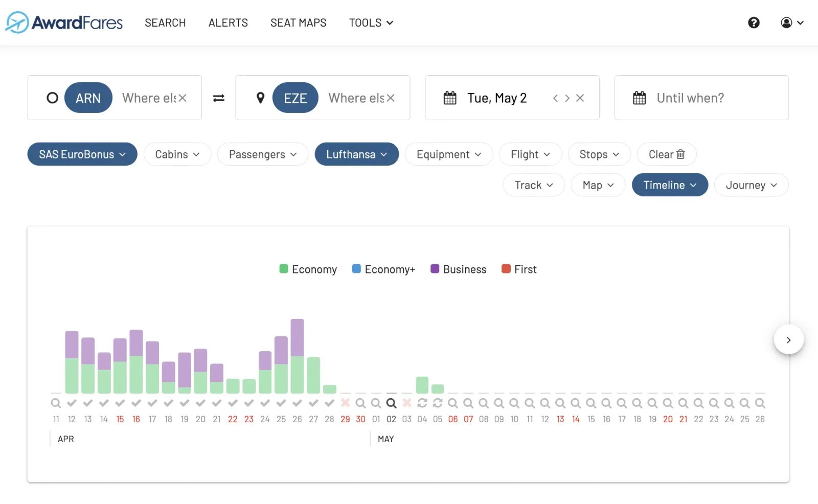Open the ALERTS page
Image resolution: width=818 pixels, height=504 pixels.
click(x=228, y=22)
